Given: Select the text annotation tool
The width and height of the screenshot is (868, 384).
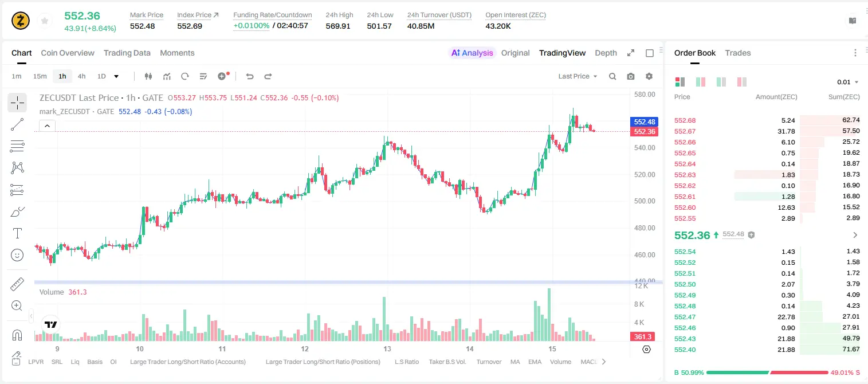Looking at the screenshot, I should pos(17,233).
